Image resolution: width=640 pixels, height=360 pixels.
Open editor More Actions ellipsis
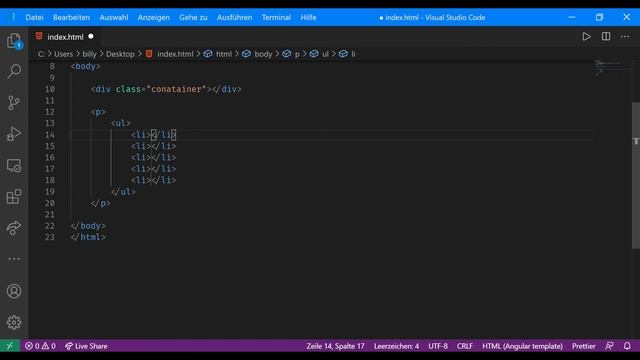tap(625, 37)
